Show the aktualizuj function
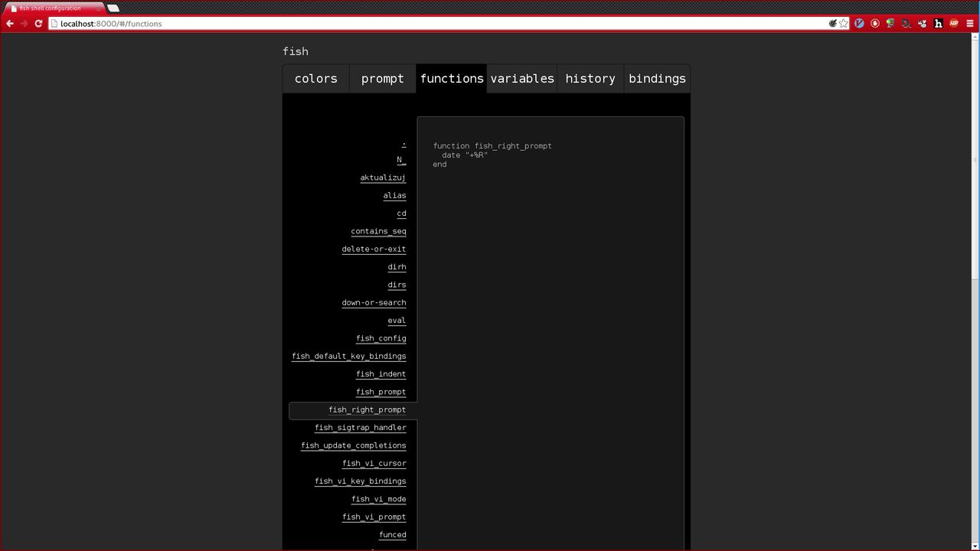The width and height of the screenshot is (980, 551). tap(383, 178)
